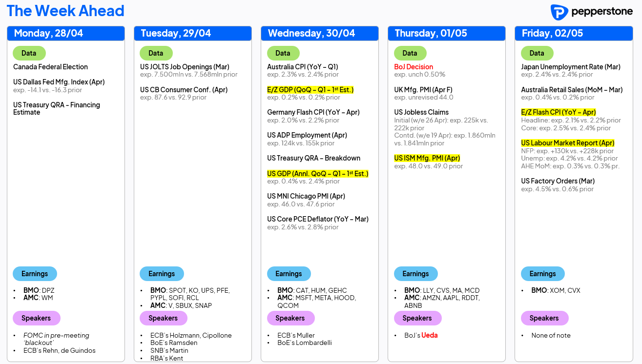Image resolution: width=642 pixels, height=364 pixels.
Task: Select the Earnings pill in Friday's column
Action: (542, 274)
